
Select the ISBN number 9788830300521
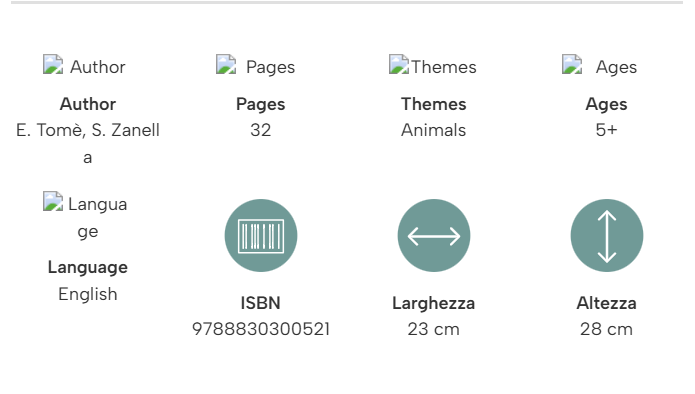261,329
